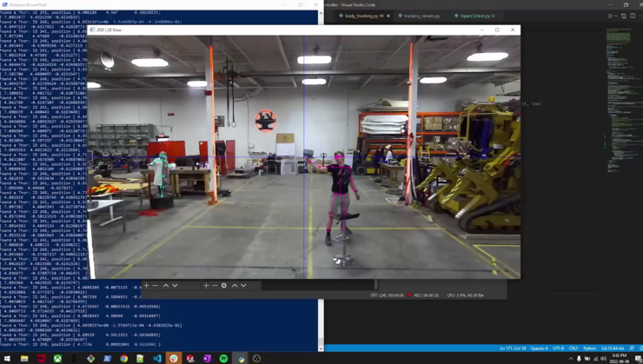Open Spotify from taskbar
Image resolution: width=643 pixels, height=364 pixels.
pyautogui.click(x=223, y=359)
